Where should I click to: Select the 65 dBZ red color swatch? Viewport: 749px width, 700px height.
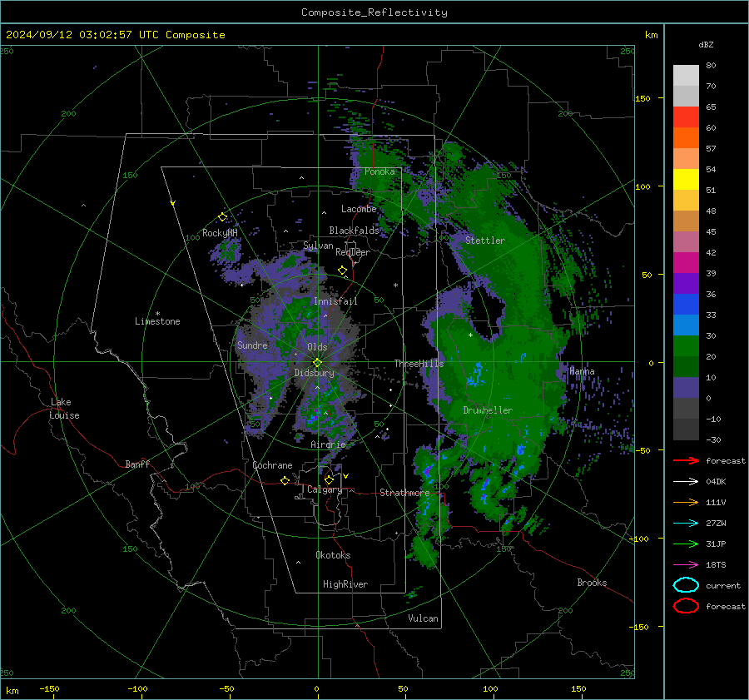[x=686, y=117]
